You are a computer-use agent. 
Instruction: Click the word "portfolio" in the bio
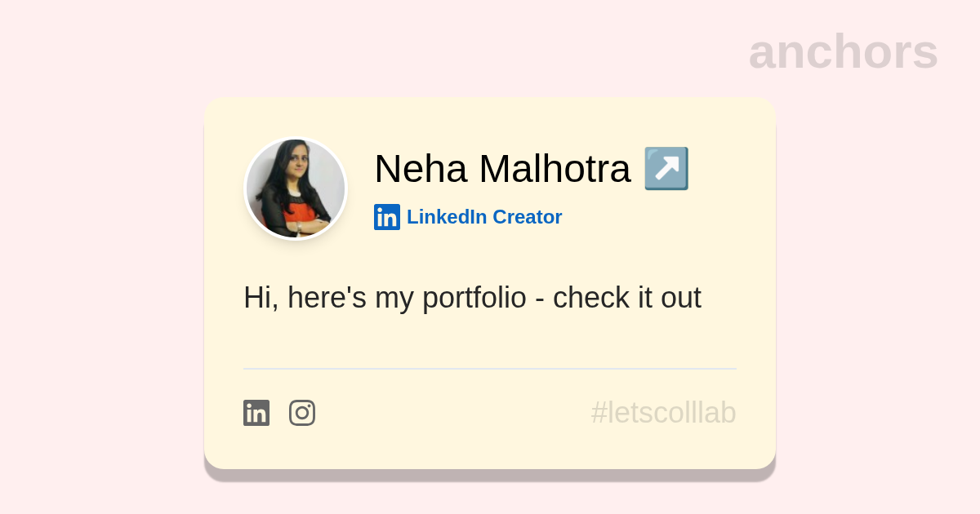pyautogui.click(x=474, y=298)
